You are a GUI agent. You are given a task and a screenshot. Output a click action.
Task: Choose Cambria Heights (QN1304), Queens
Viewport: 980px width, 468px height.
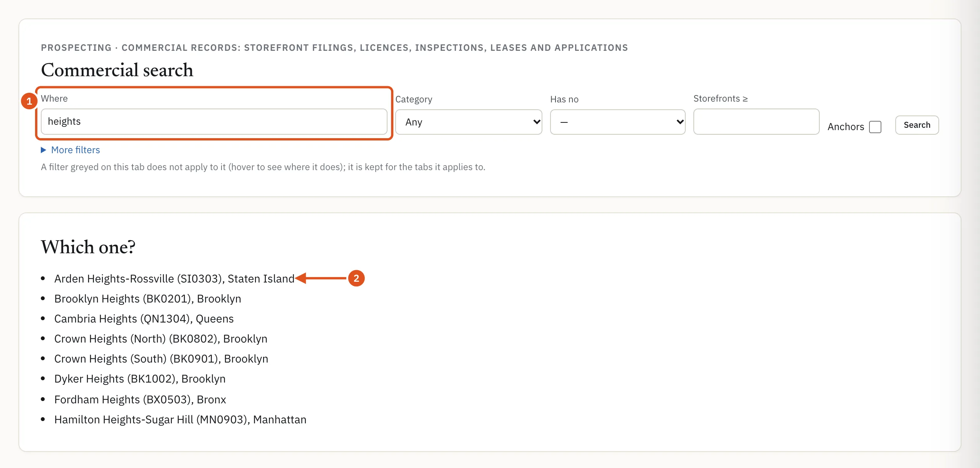coord(144,319)
